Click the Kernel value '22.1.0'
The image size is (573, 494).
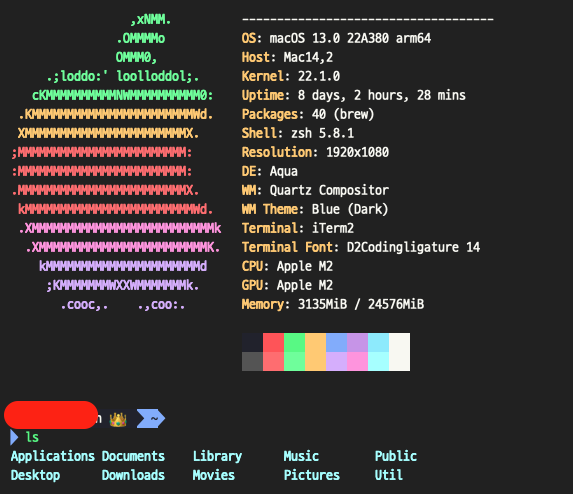[319, 76]
